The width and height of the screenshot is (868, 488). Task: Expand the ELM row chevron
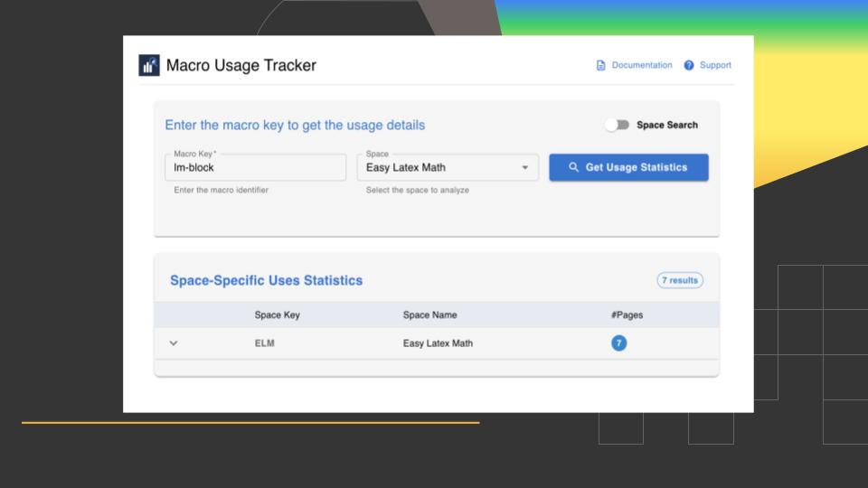174,343
